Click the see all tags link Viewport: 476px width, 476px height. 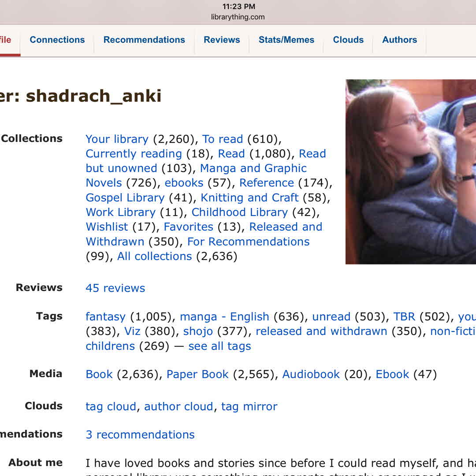coord(219,346)
